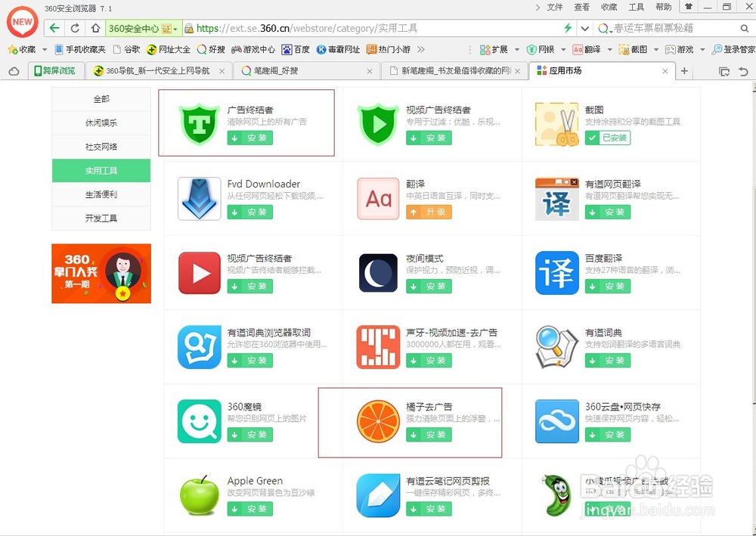Click the 截图 scissors icon
The image size is (756, 536).
557,124
